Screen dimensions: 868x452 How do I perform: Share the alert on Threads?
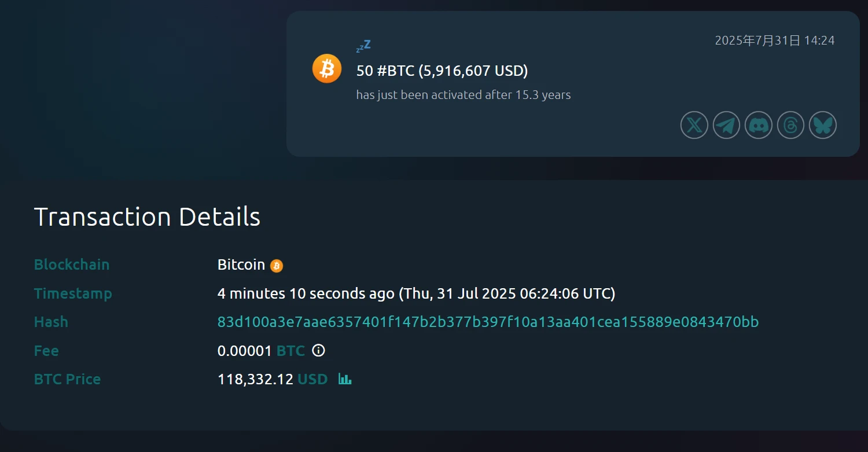pos(790,125)
